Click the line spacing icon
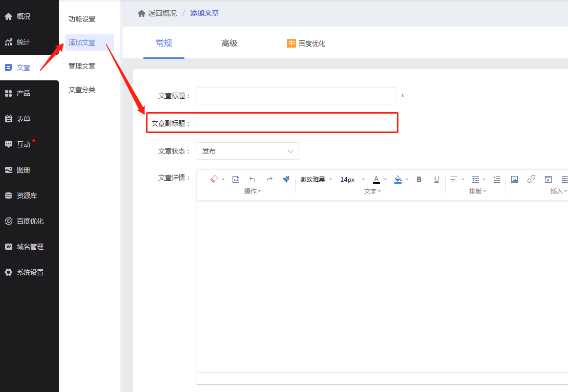The height and width of the screenshot is (392, 568). [475, 179]
